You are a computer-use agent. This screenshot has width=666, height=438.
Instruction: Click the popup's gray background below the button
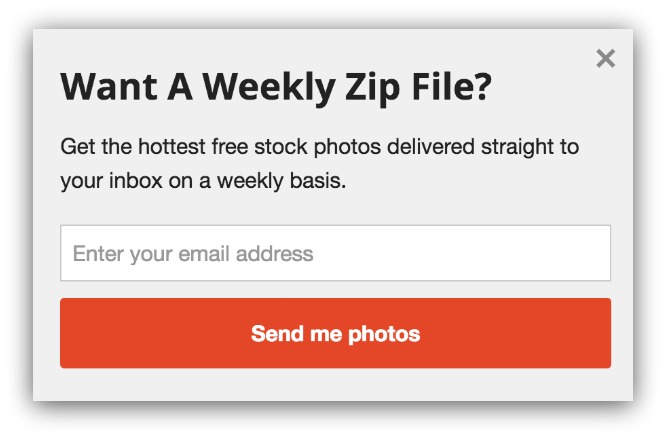tap(333, 384)
